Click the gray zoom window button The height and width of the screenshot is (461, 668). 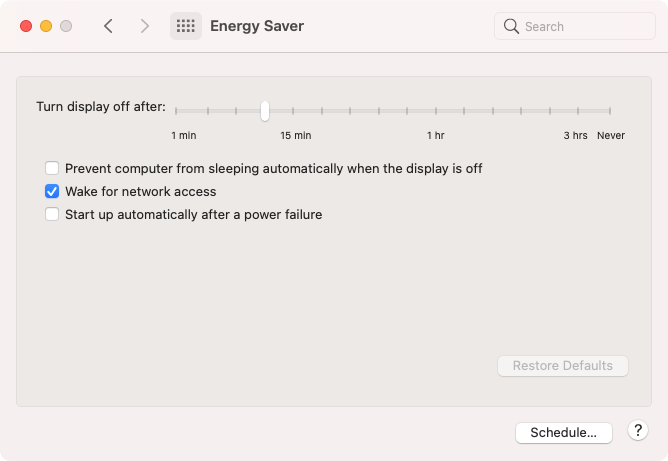click(66, 26)
